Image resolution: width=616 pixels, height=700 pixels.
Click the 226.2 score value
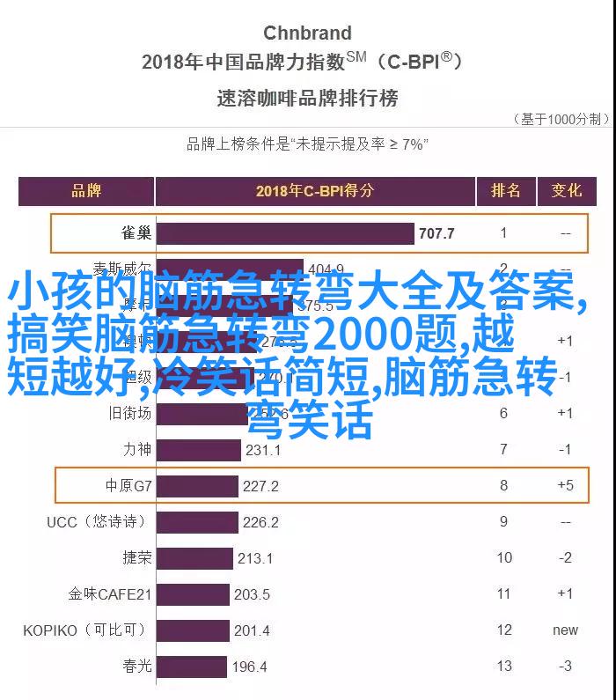[x=260, y=522]
